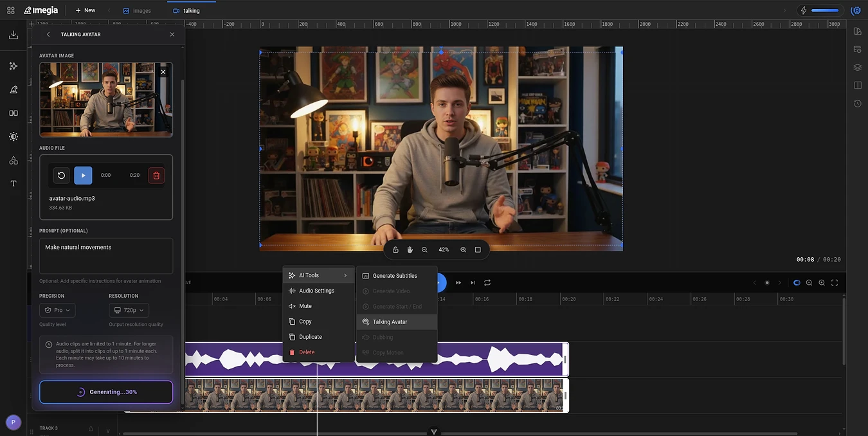Select the hand pan tool on canvas
The height and width of the screenshot is (436, 868).
tap(410, 250)
